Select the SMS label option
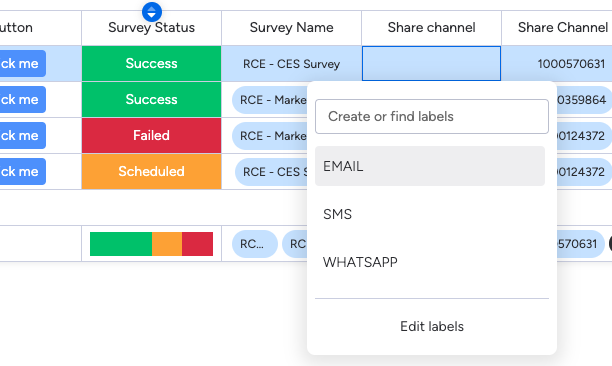The image size is (612, 366). pos(430,214)
